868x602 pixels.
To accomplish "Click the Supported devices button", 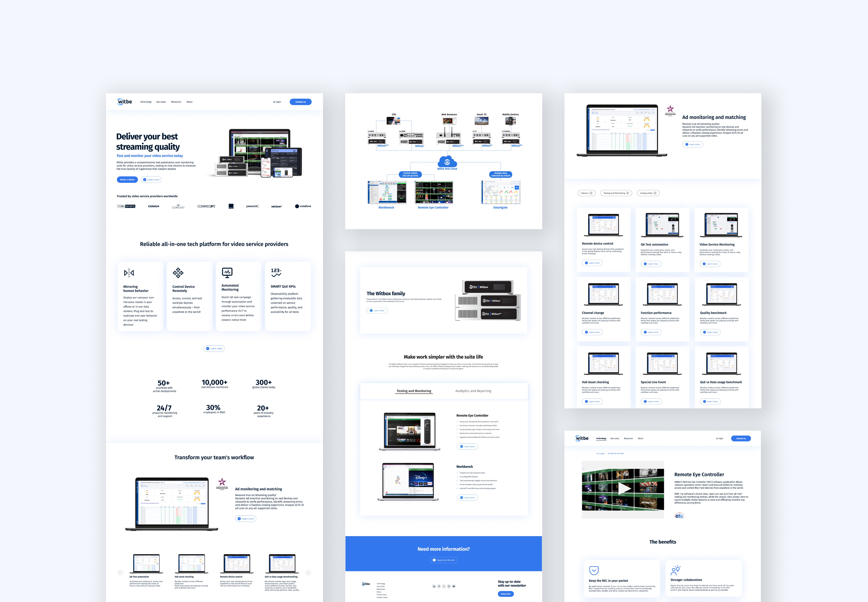I will click(444, 560).
